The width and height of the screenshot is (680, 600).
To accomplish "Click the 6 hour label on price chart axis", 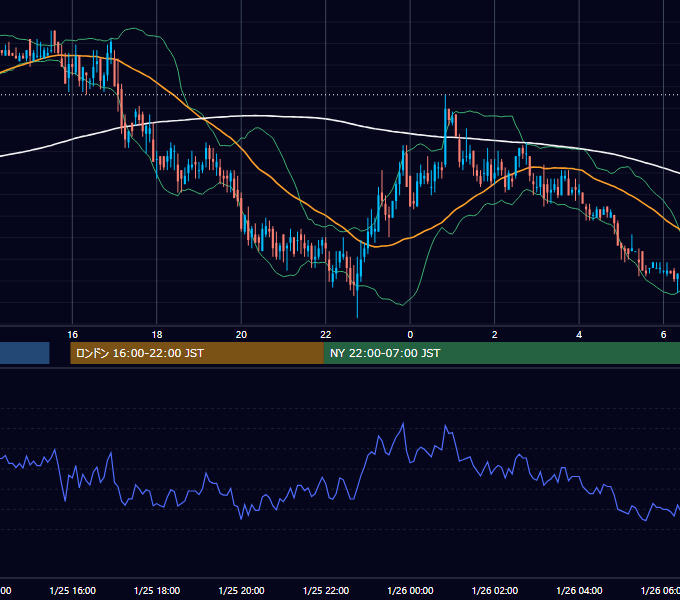I will point(663,335).
